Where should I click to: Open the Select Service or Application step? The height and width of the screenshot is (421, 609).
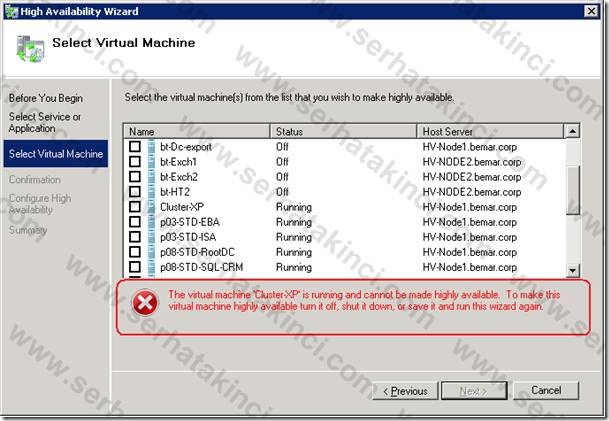pos(45,122)
